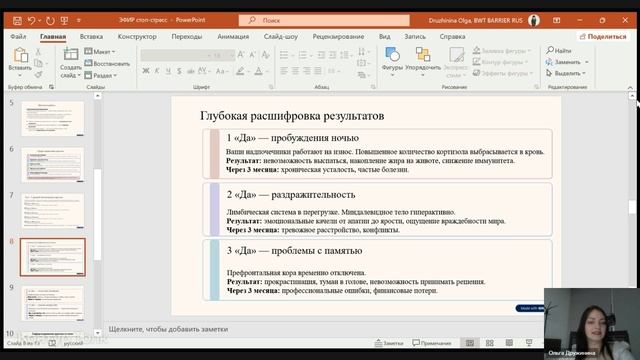The width and height of the screenshot is (640, 360).
Task: Click the text highlight color button
Action: point(240,71)
